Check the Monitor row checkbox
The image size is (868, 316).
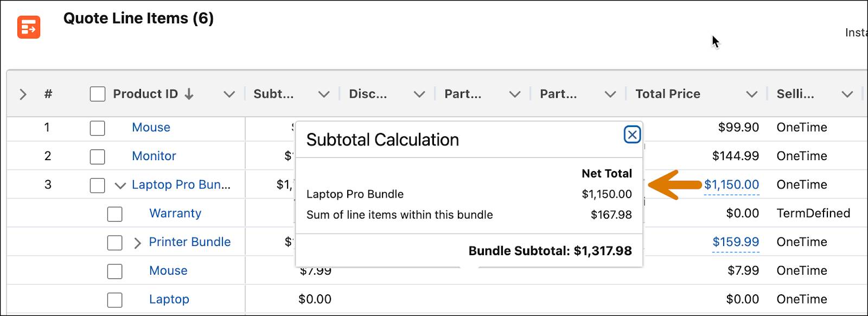(x=98, y=156)
